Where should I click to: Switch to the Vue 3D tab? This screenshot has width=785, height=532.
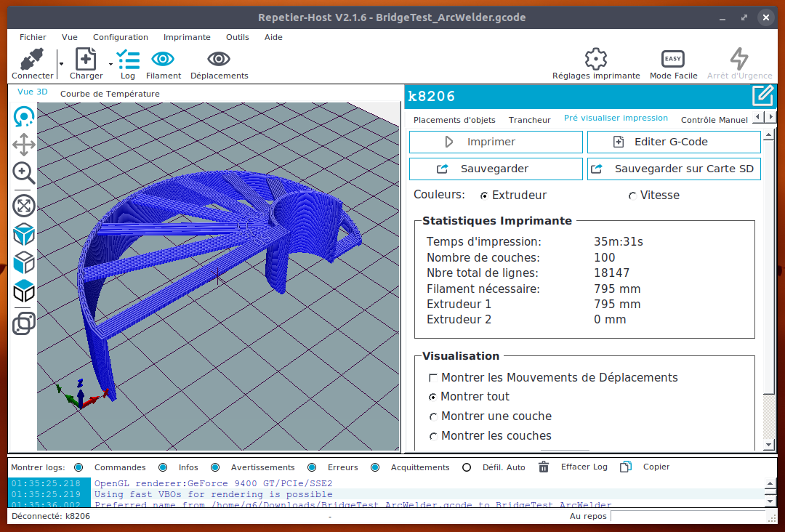pos(33,92)
